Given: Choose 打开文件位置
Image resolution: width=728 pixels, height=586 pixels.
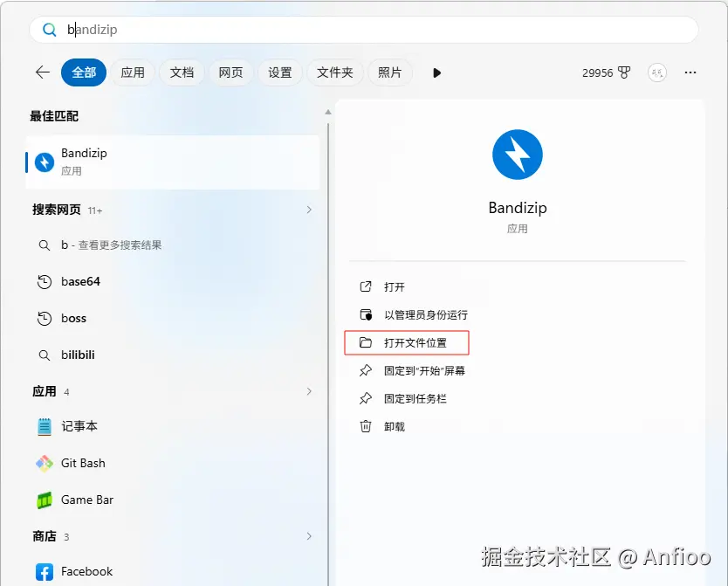Looking at the screenshot, I should click(416, 342).
